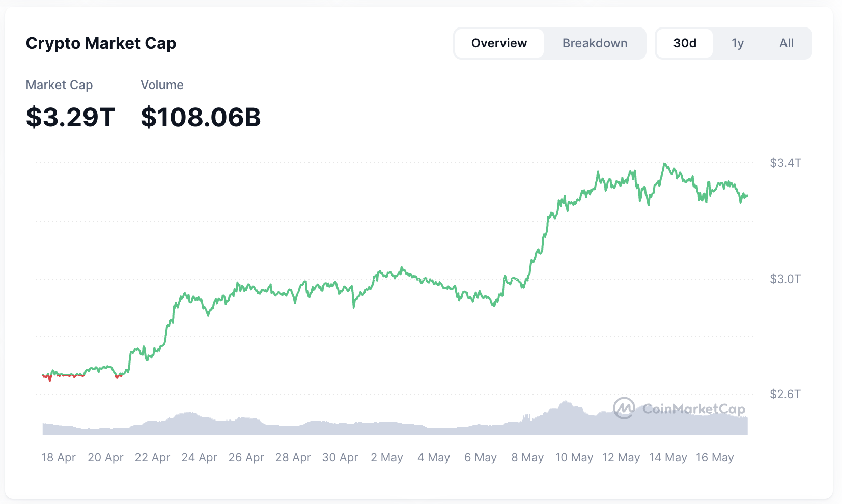This screenshot has height=504, width=842.
Task: Select the 30d time range
Action: [x=685, y=43]
